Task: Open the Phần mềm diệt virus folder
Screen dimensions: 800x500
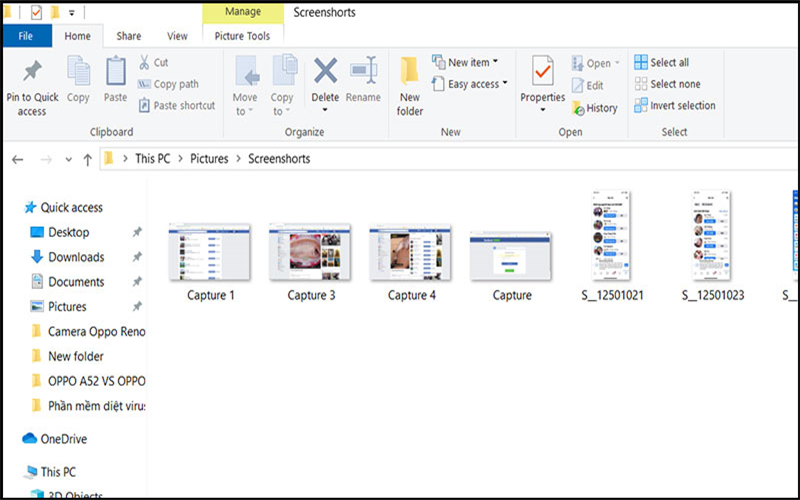Action: (x=87, y=406)
